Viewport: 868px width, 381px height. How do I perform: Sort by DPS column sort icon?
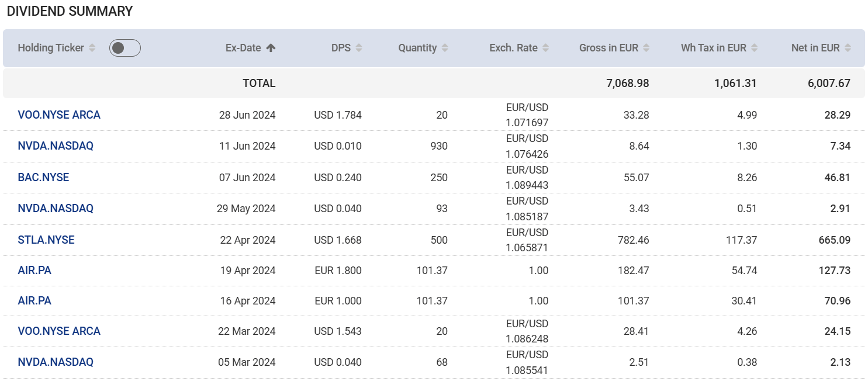359,48
